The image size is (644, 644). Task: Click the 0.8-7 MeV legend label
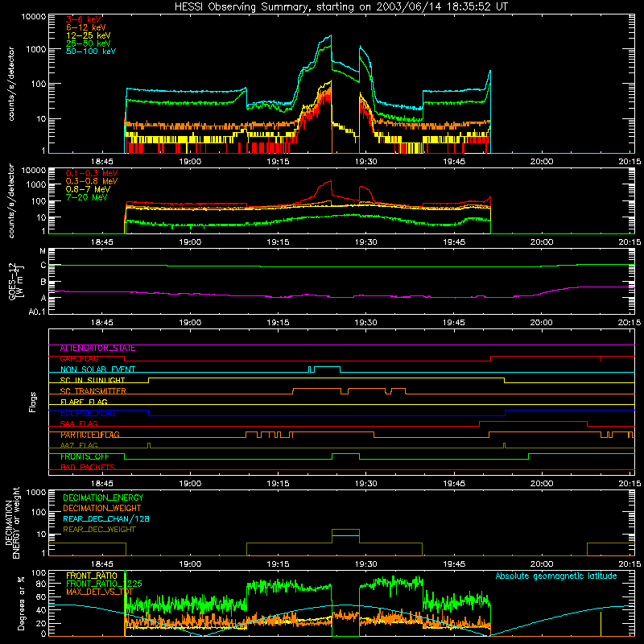(88, 189)
